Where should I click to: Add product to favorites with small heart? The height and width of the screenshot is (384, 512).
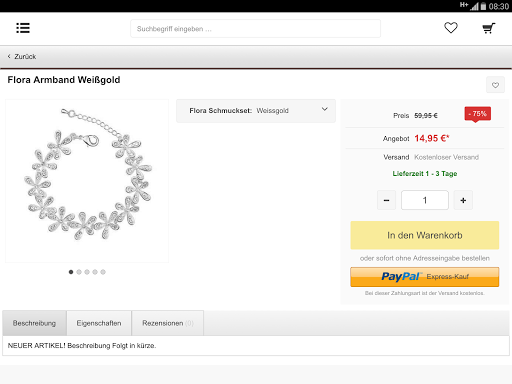[495, 85]
